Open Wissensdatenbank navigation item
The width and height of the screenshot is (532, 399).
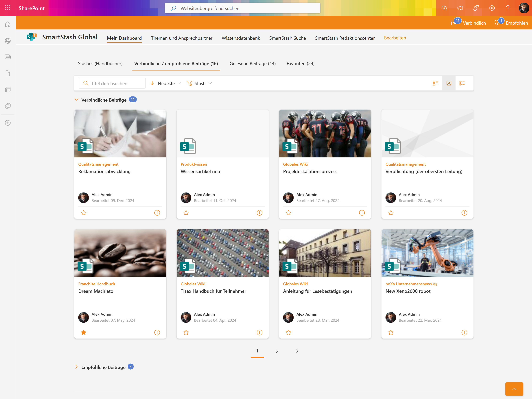pos(241,38)
